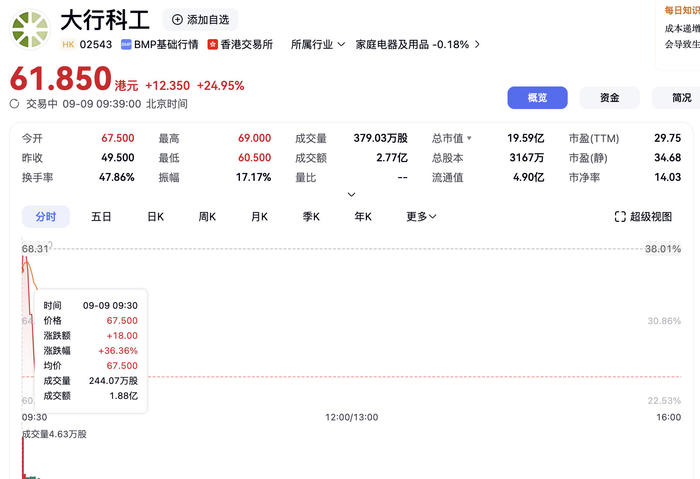Select the 分时 chart view
The width and height of the screenshot is (700, 479).
point(46,216)
